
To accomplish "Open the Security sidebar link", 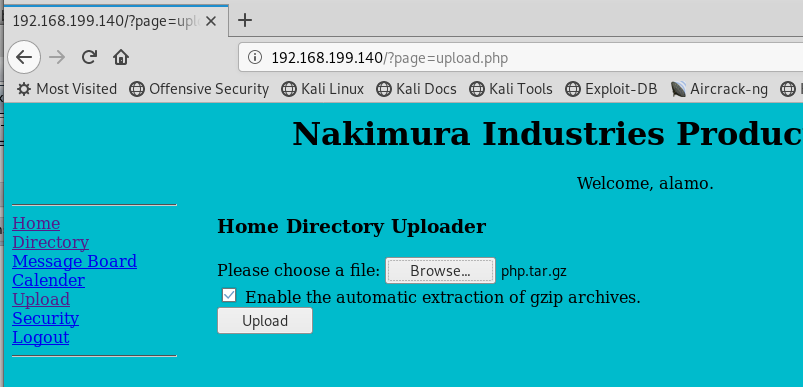I will click(x=46, y=318).
